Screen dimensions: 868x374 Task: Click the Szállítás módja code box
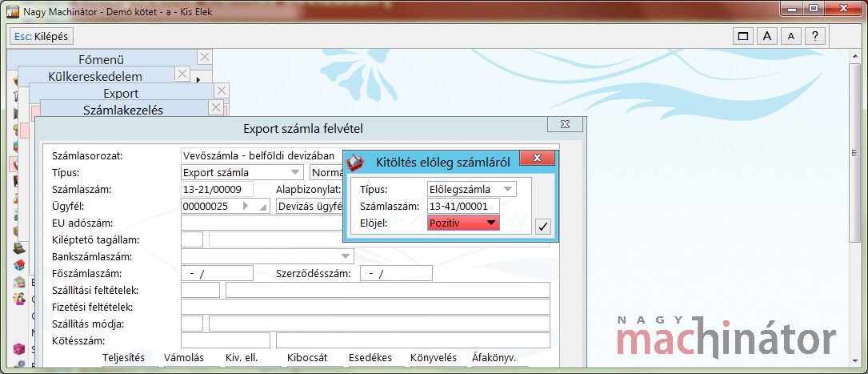point(192,324)
